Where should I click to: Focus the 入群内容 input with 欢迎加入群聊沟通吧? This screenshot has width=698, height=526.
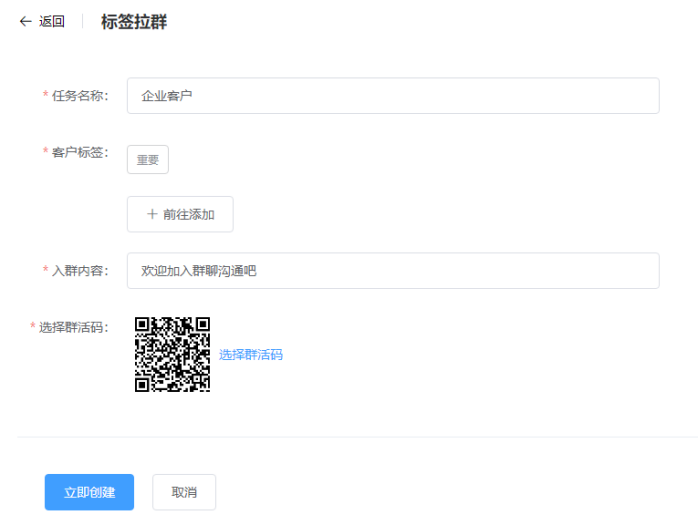point(392,271)
